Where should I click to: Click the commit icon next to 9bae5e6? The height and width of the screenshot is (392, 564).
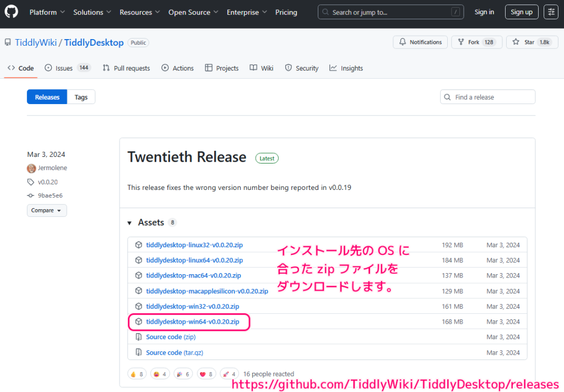pyautogui.click(x=30, y=195)
